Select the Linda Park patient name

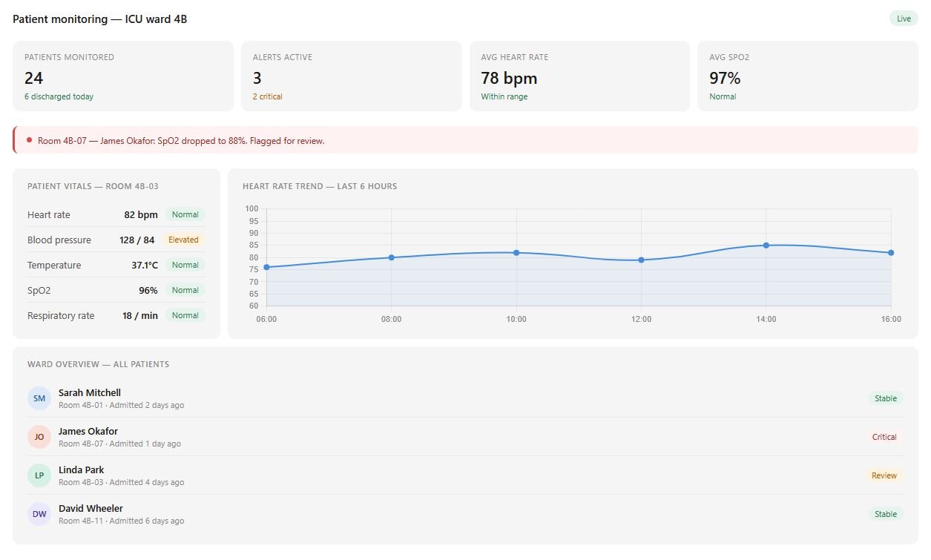click(82, 470)
